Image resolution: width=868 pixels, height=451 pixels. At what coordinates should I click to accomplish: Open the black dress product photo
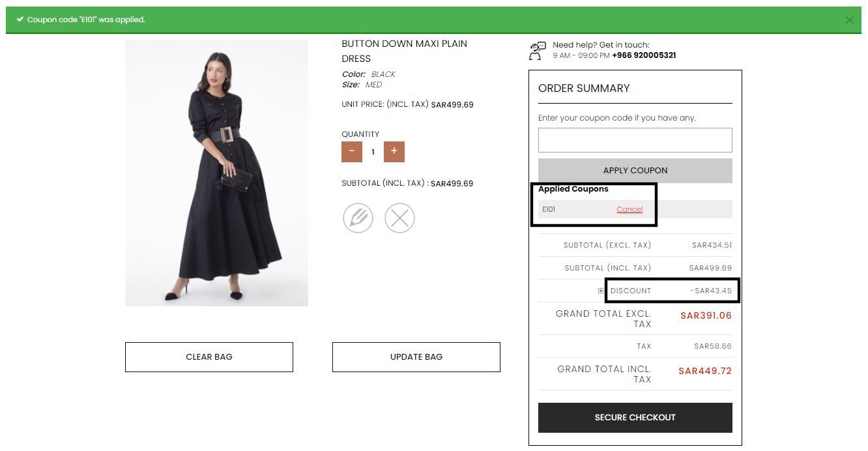216,173
